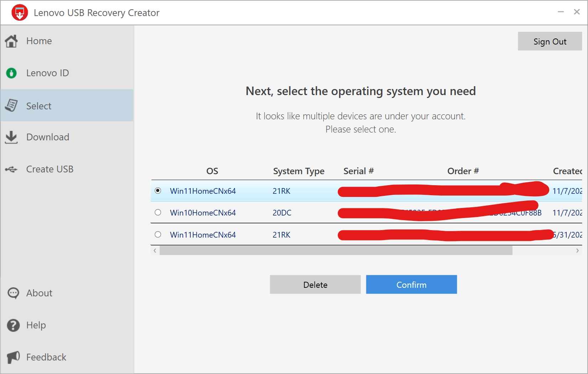Click 21RK in the last table row
Image resolution: width=588 pixels, height=374 pixels.
[282, 235]
